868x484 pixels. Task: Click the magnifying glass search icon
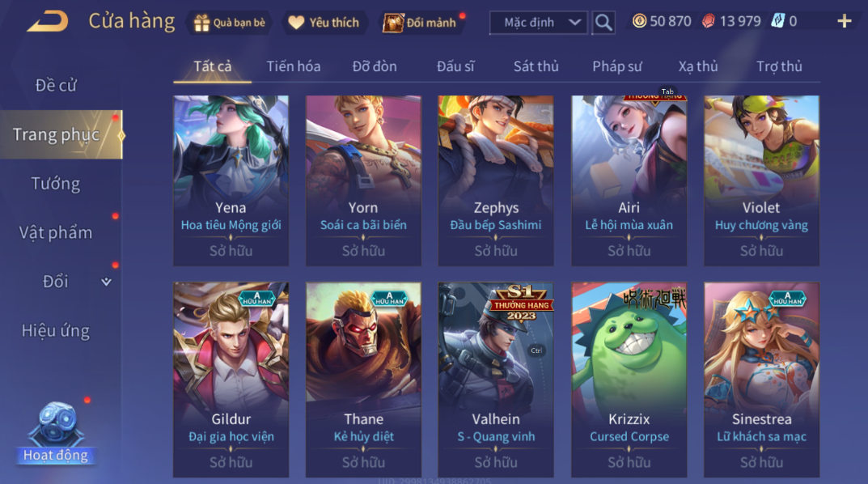pyautogui.click(x=603, y=23)
